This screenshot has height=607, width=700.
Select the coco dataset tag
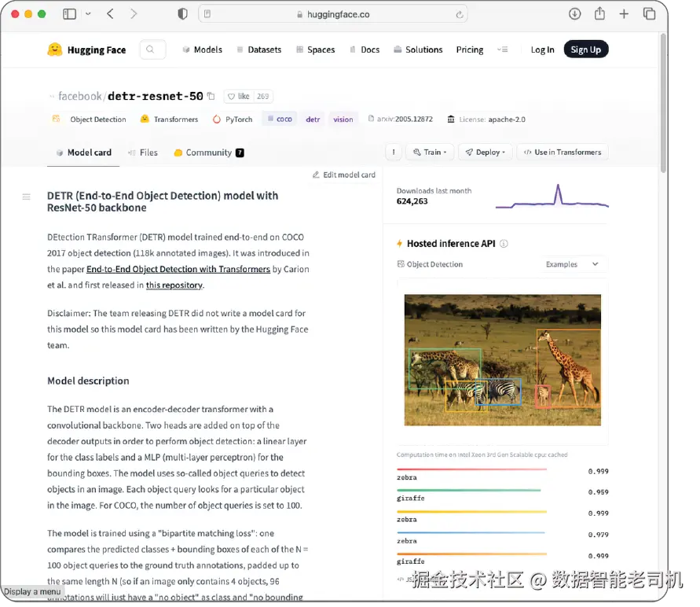pyautogui.click(x=280, y=119)
